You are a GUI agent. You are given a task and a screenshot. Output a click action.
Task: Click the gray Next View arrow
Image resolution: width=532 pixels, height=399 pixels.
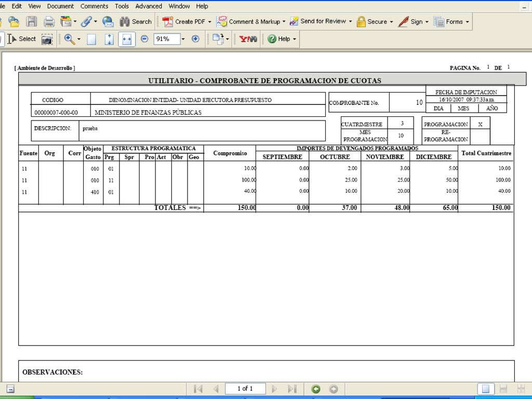[x=334, y=389]
